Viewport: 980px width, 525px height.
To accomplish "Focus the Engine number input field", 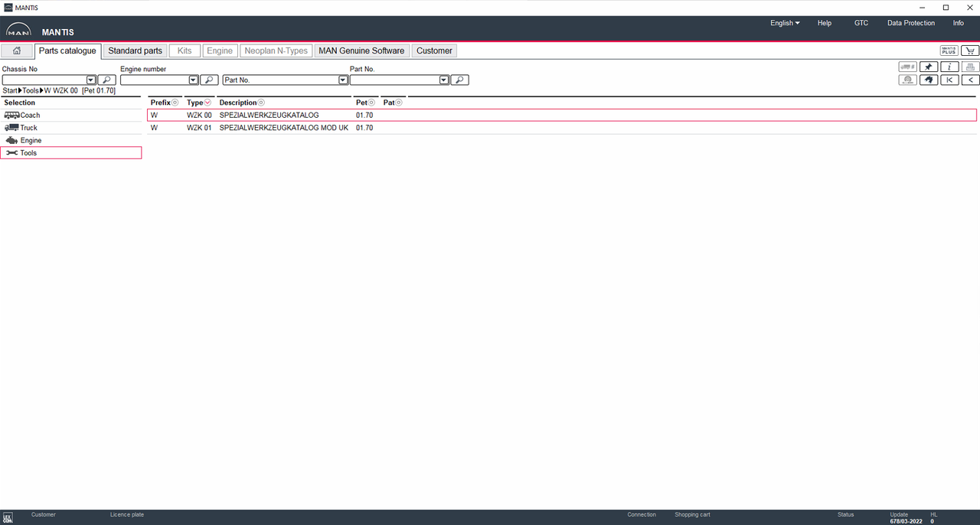I will 155,80.
